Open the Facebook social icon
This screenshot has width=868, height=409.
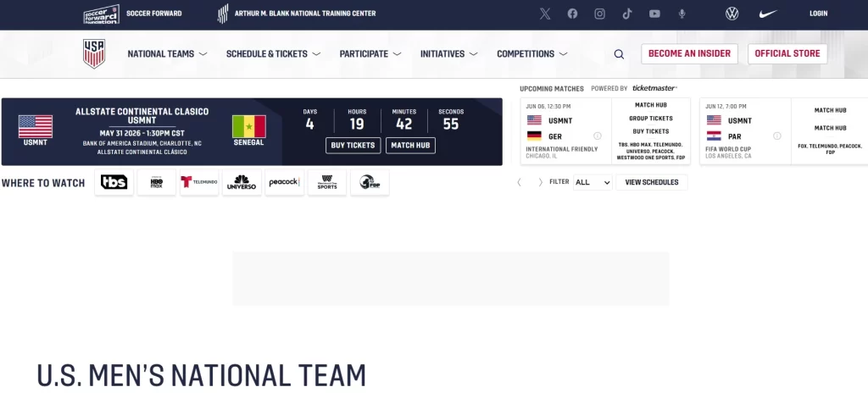point(572,14)
